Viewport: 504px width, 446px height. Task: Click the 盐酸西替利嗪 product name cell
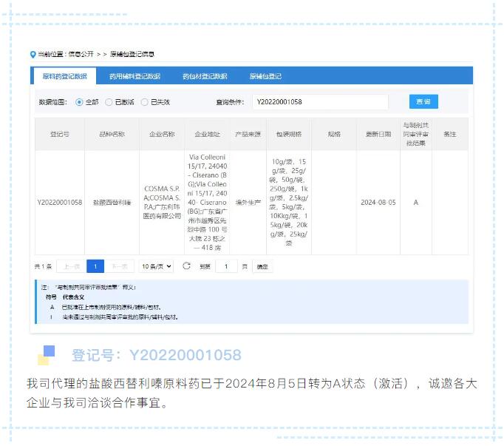click(112, 203)
